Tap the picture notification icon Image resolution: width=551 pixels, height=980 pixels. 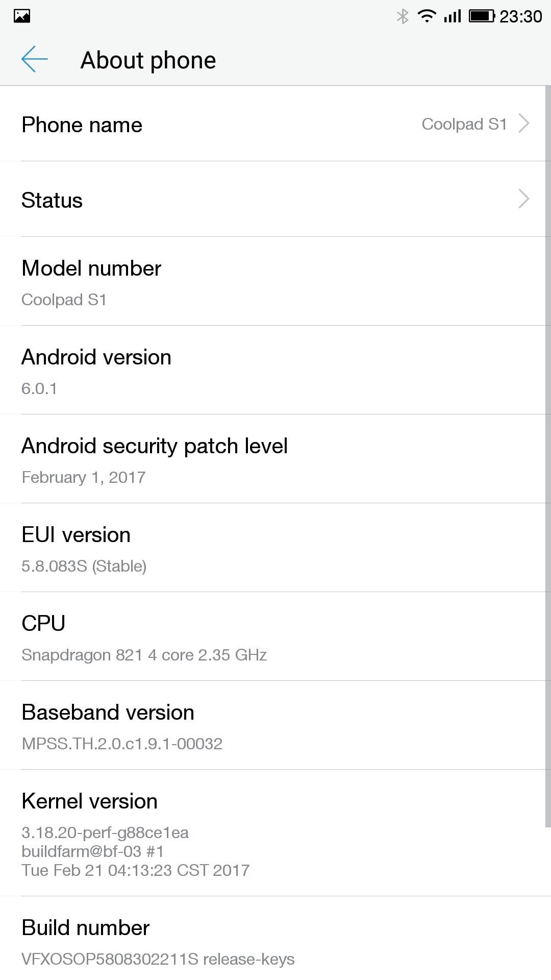point(22,16)
